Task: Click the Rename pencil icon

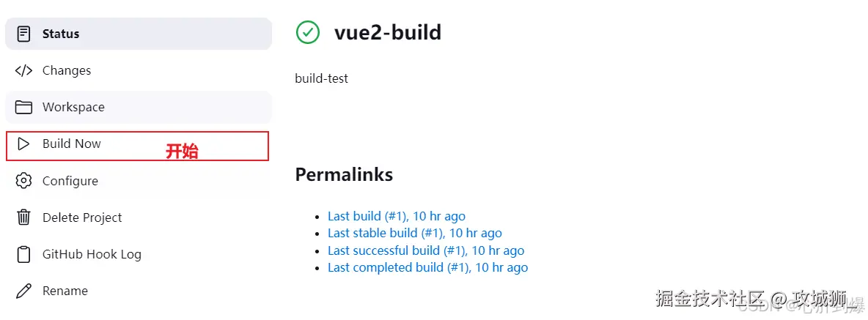Action: pos(24,291)
